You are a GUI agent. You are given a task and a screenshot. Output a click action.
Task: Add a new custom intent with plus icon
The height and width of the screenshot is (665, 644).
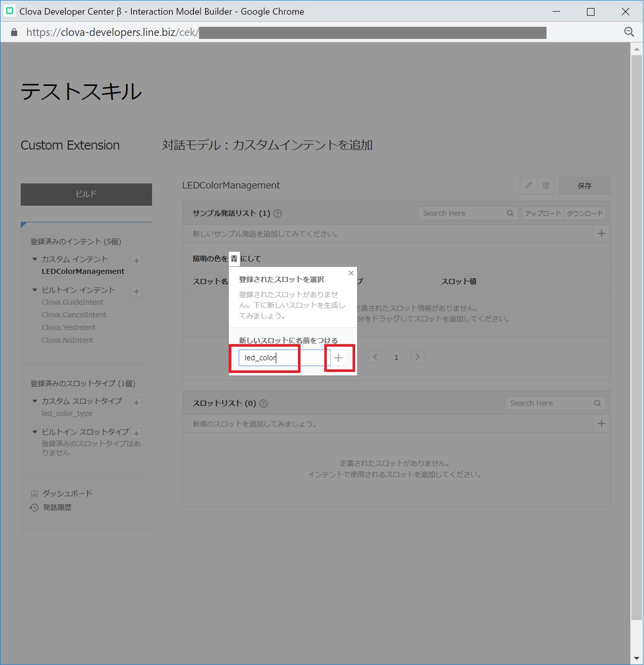tap(136, 261)
